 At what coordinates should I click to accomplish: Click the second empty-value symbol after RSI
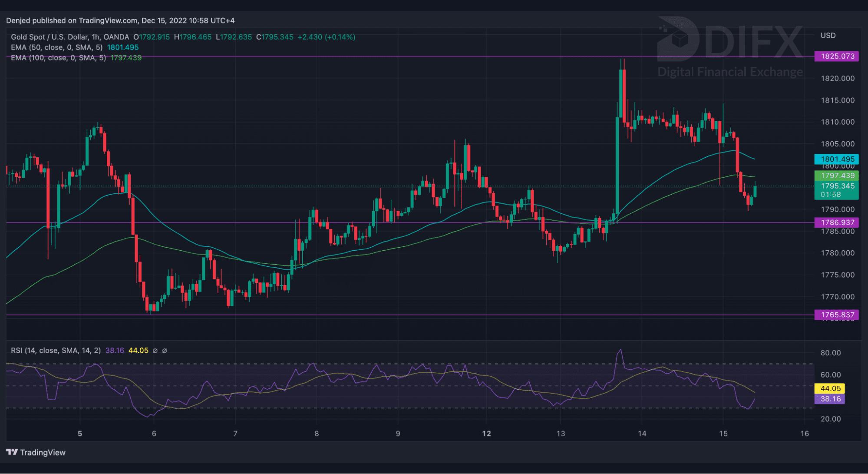[165, 351]
